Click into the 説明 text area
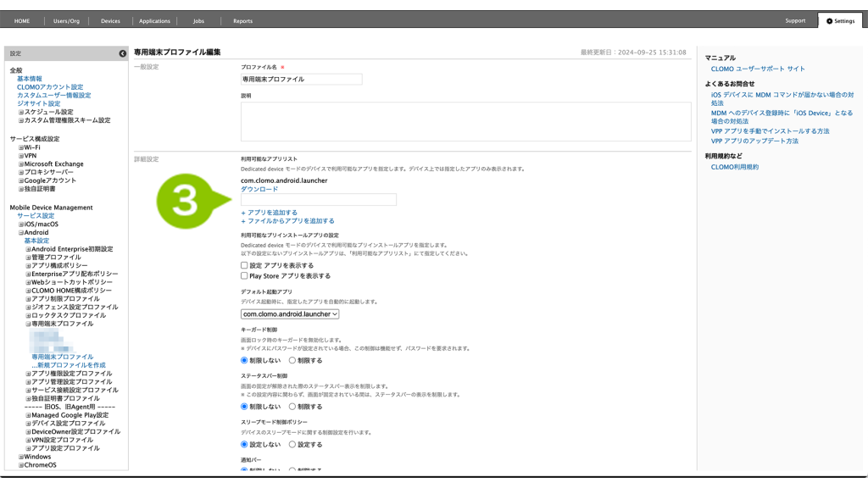 click(465, 122)
